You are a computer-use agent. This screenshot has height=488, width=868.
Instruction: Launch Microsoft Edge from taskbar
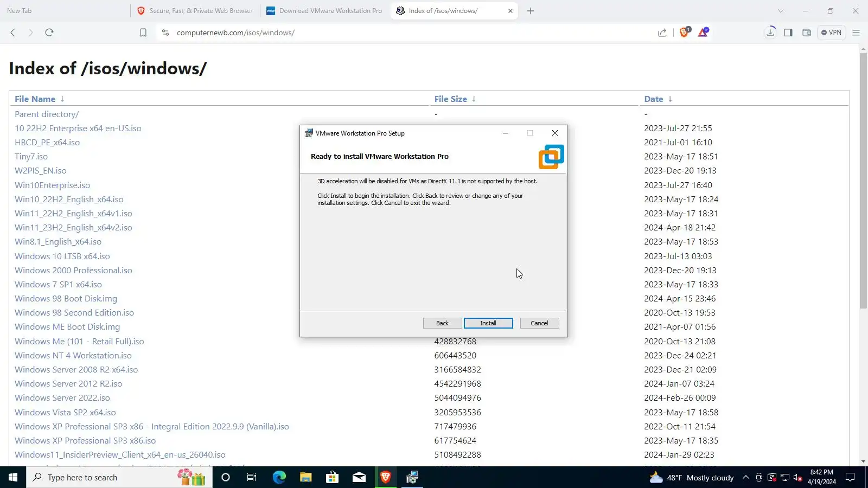tap(279, 477)
